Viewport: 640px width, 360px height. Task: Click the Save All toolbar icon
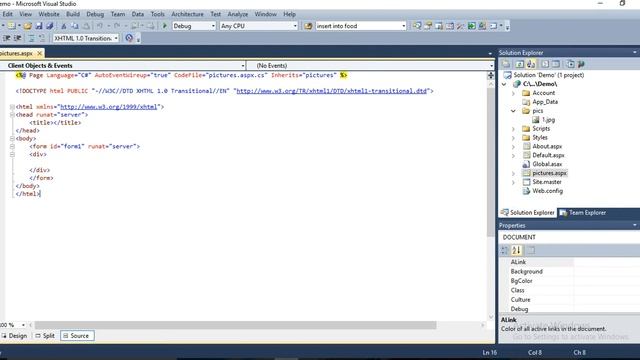pos(50,26)
